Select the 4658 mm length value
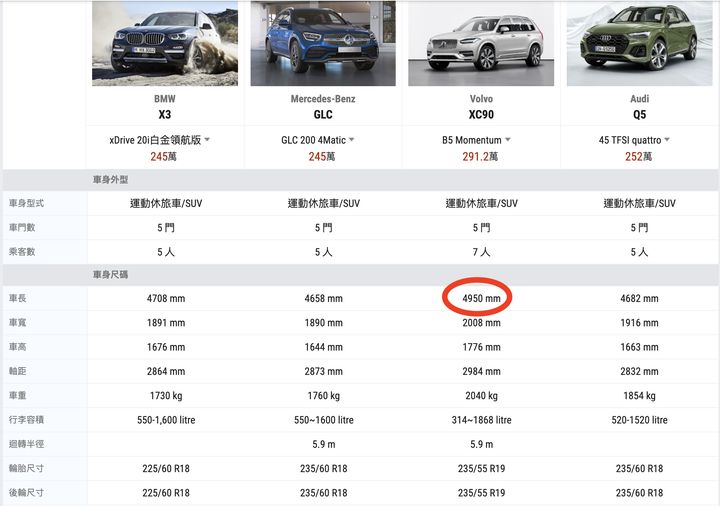This screenshot has width=720, height=506. click(x=323, y=298)
